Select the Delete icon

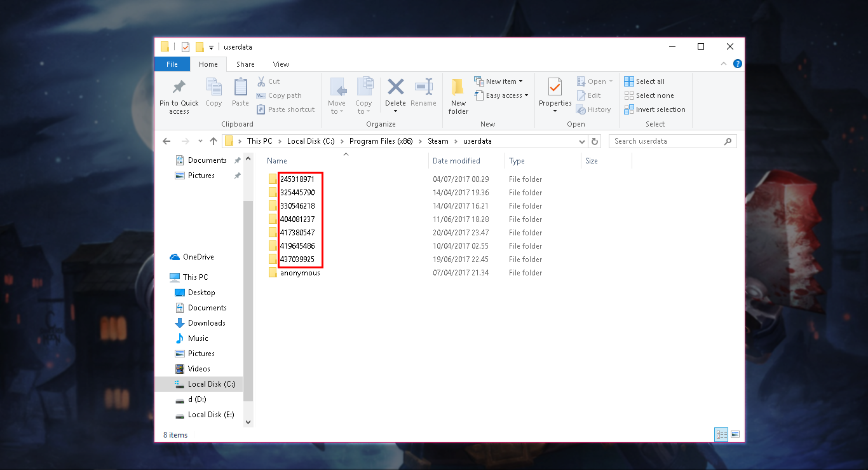coord(395,92)
